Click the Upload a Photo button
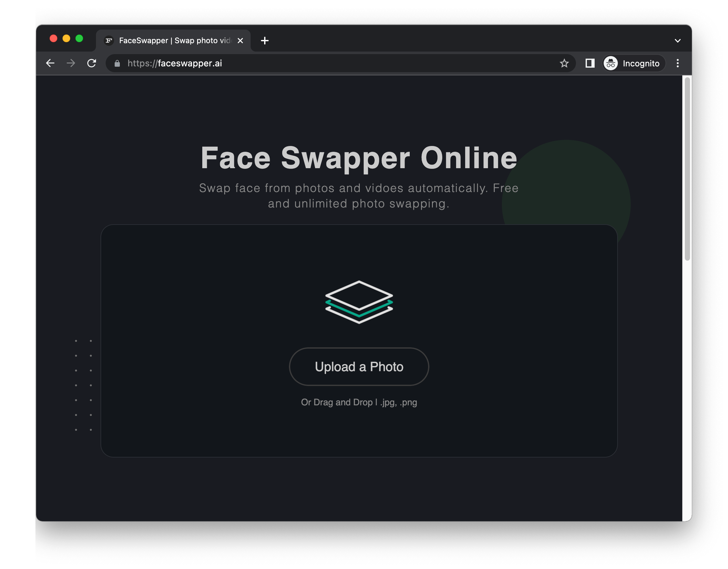This screenshot has height=569, width=728. (359, 366)
